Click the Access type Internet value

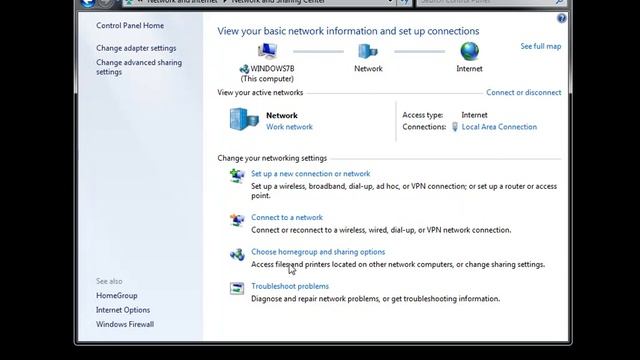pyautogui.click(x=474, y=115)
